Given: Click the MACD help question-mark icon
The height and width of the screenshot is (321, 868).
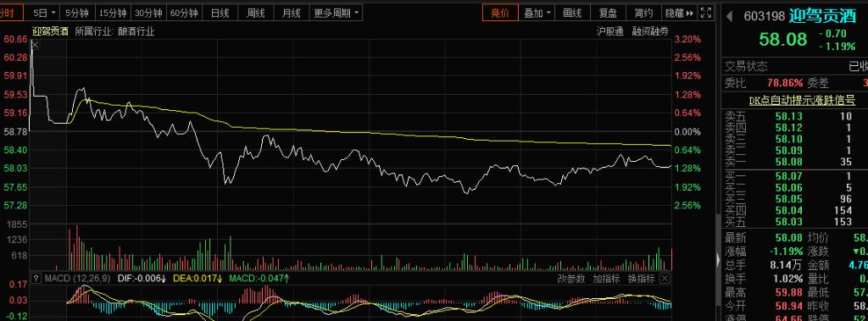Looking at the screenshot, I should (36, 278).
